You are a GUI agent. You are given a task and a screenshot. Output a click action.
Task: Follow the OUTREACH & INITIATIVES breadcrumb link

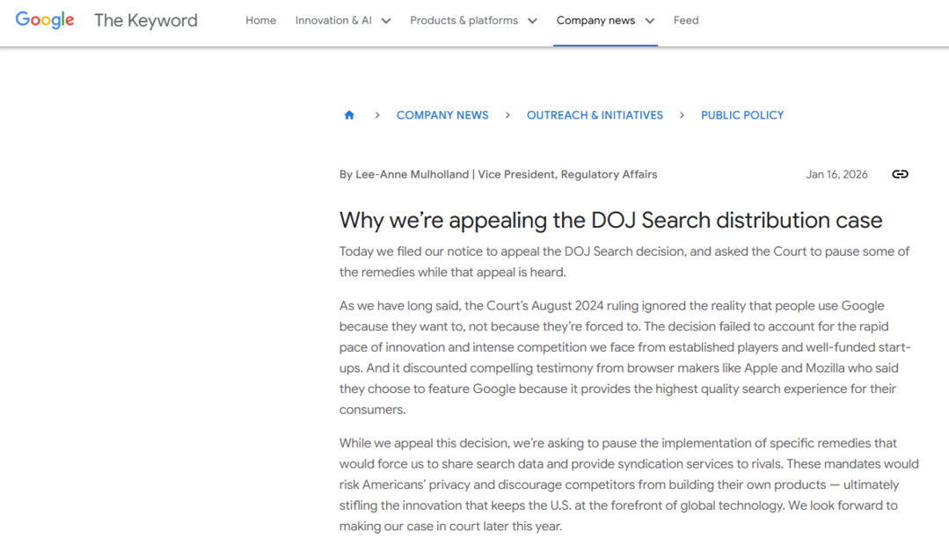point(595,115)
